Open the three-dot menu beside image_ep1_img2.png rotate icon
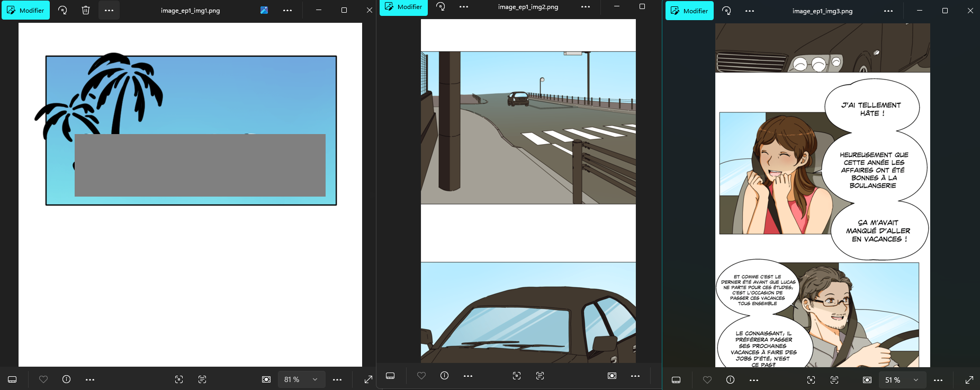Viewport: 980px width, 390px height. [464, 7]
